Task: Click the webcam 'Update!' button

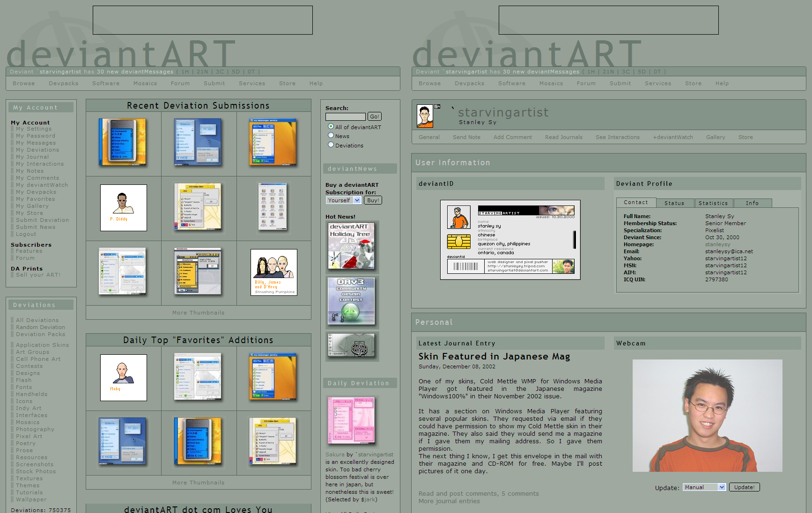Action: click(745, 487)
